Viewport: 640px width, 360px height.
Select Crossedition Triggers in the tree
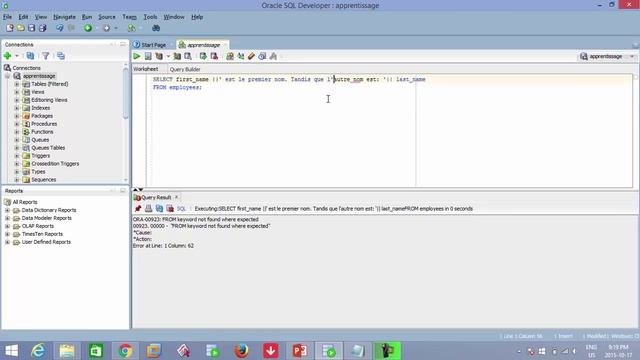[x=55, y=164]
